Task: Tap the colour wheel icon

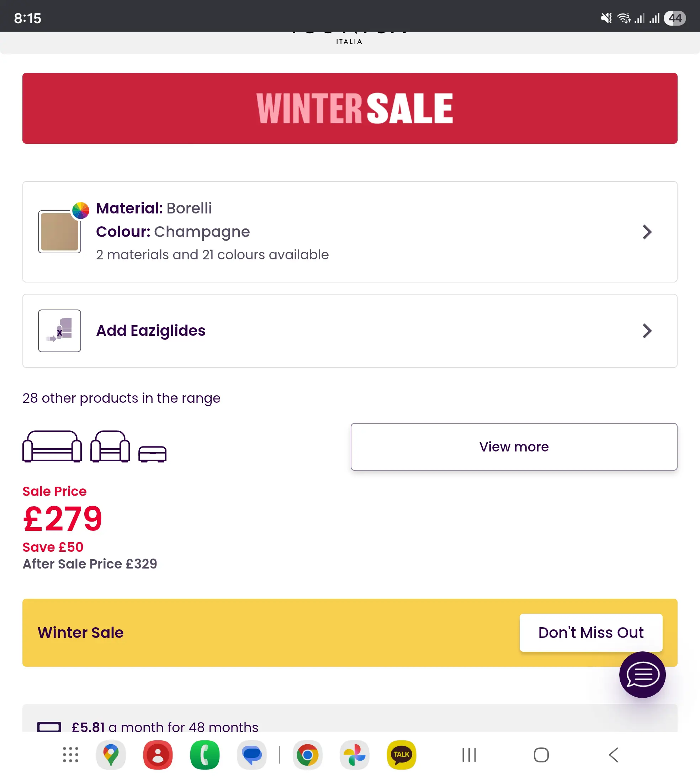Action: pos(81,210)
